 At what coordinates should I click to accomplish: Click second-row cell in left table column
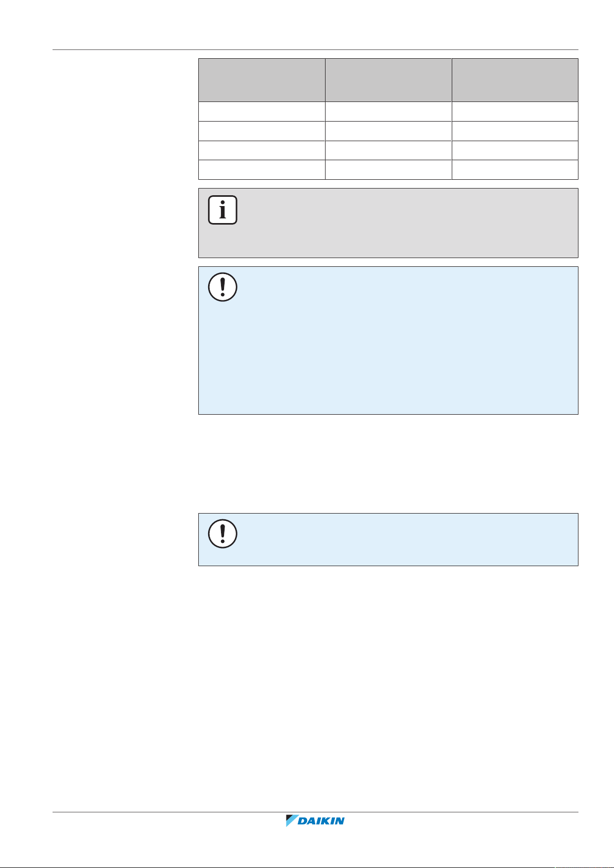tap(262, 131)
